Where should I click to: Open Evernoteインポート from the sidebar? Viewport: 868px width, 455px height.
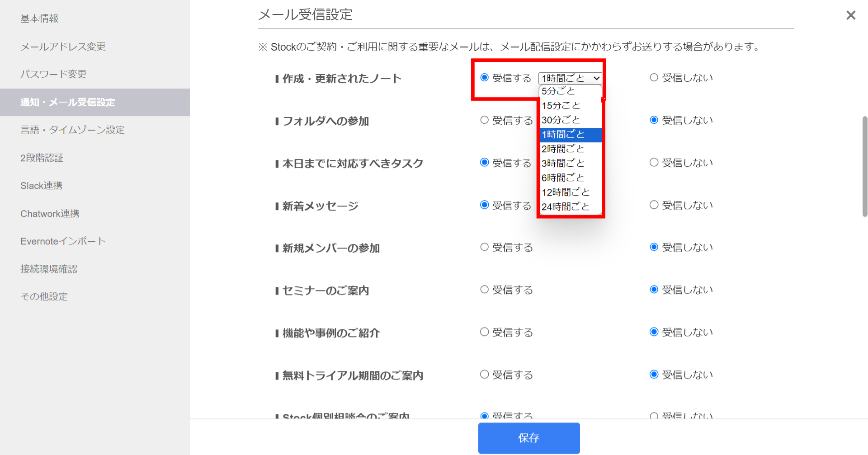[x=63, y=241]
